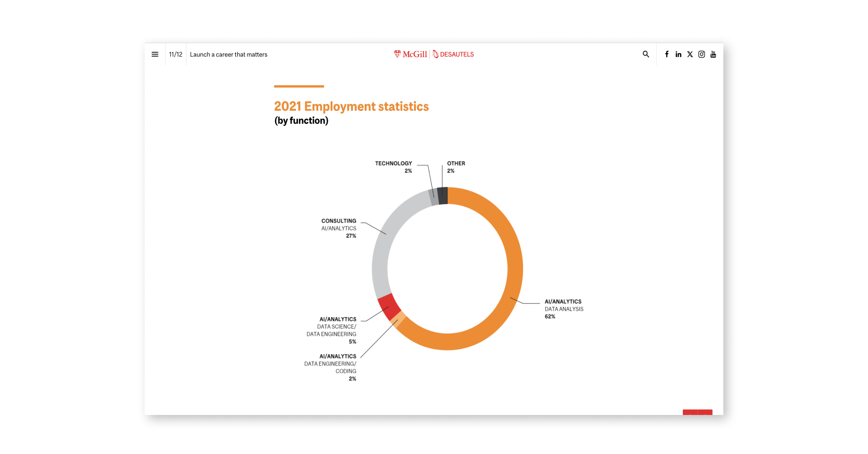This screenshot has height=454, width=868.
Task: Open the Facebook social link
Action: 667,54
